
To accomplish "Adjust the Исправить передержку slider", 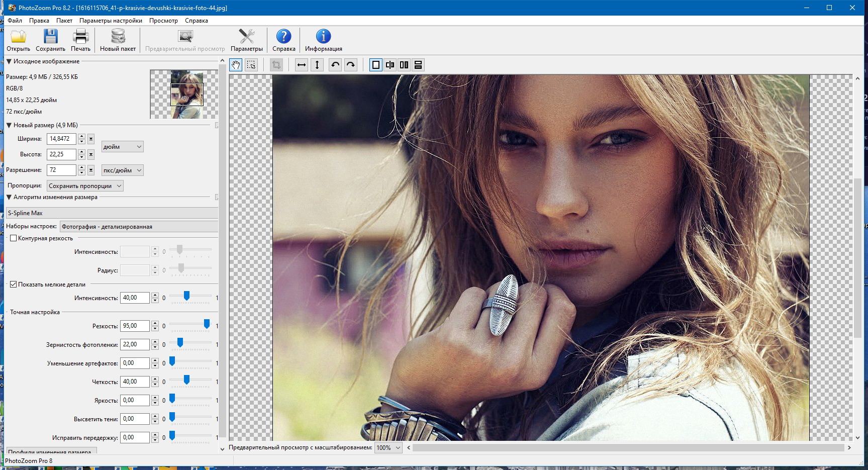I will pos(172,436).
